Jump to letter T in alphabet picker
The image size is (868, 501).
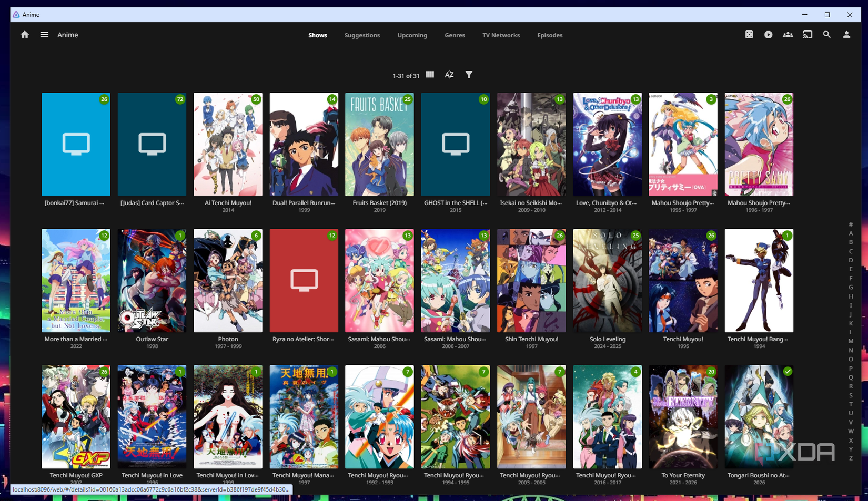coord(851,404)
